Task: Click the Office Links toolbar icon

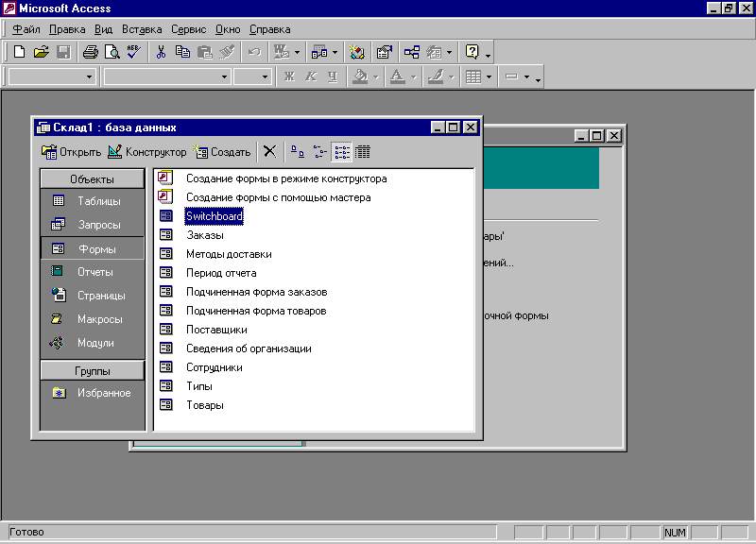Action: (x=281, y=52)
